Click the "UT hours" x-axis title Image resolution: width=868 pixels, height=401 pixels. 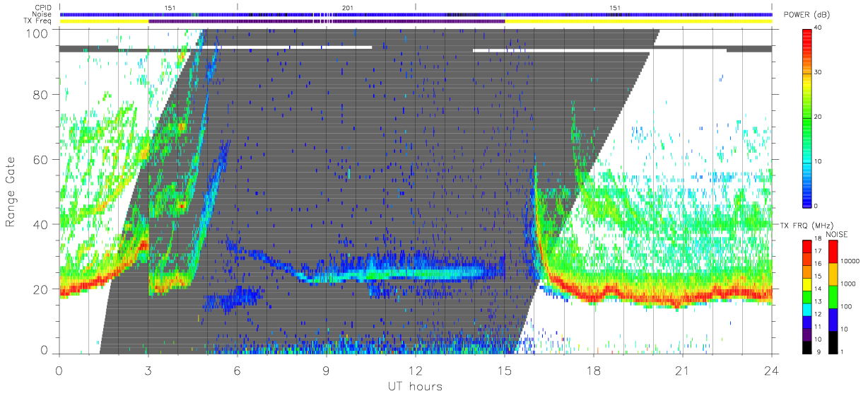pos(414,387)
